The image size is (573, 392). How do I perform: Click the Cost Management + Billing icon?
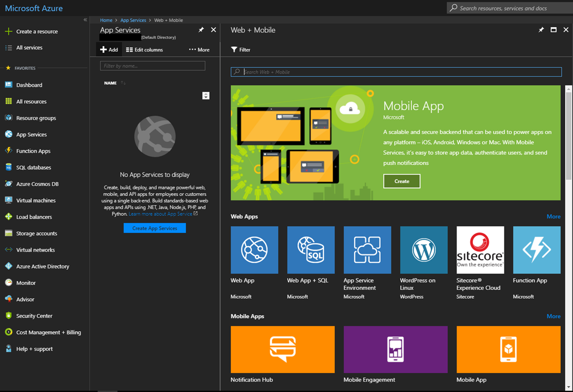(x=8, y=332)
